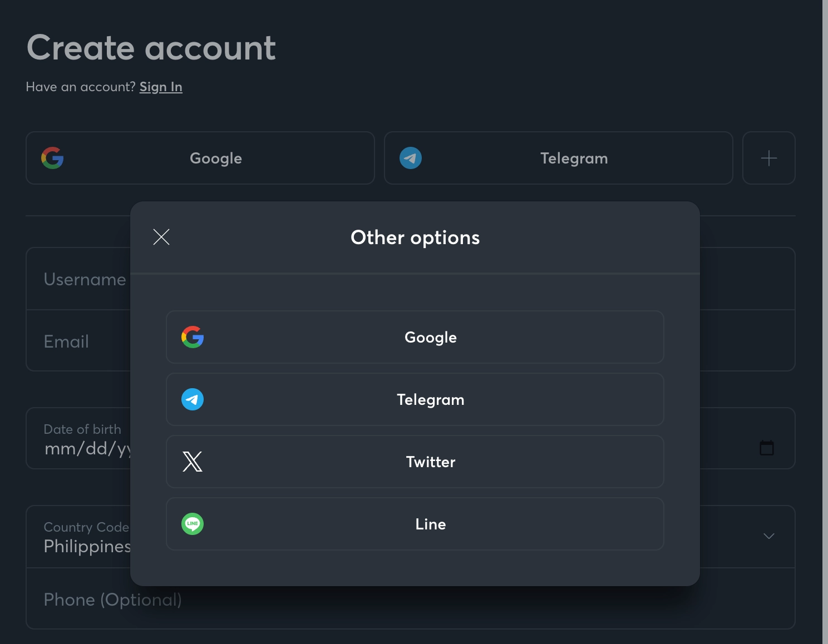Click the plus button for more options
This screenshot has width=828, height=644.
pyautogui.click(x=769, y=158)
